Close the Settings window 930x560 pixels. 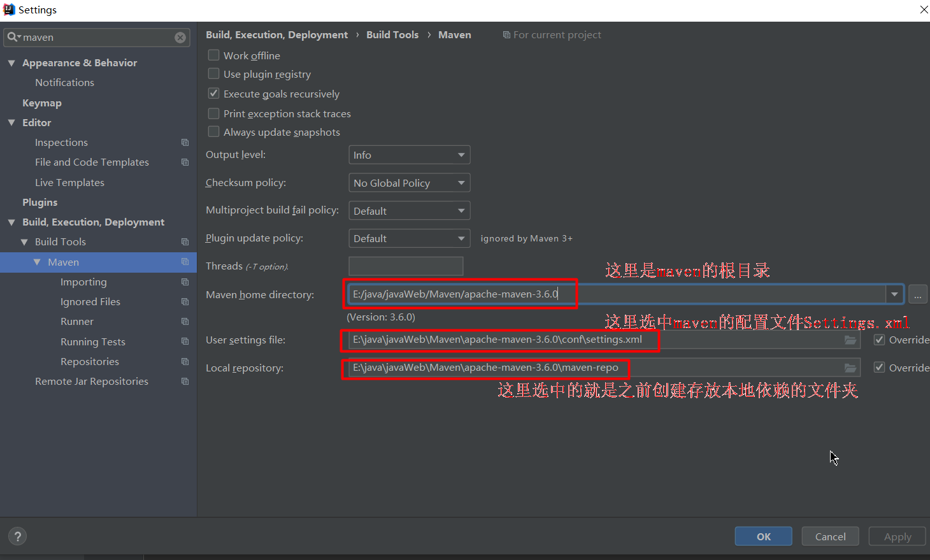click(x=924, y=10)
